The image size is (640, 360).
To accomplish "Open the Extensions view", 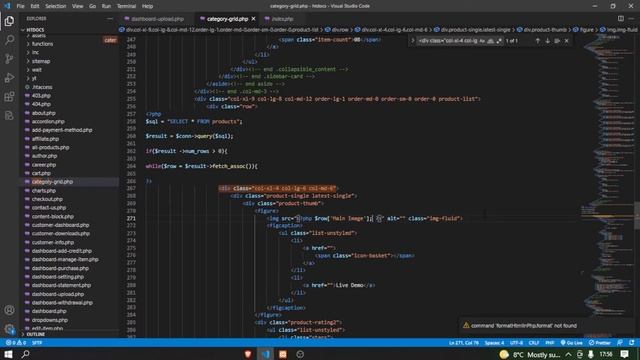I will point(9,97).
